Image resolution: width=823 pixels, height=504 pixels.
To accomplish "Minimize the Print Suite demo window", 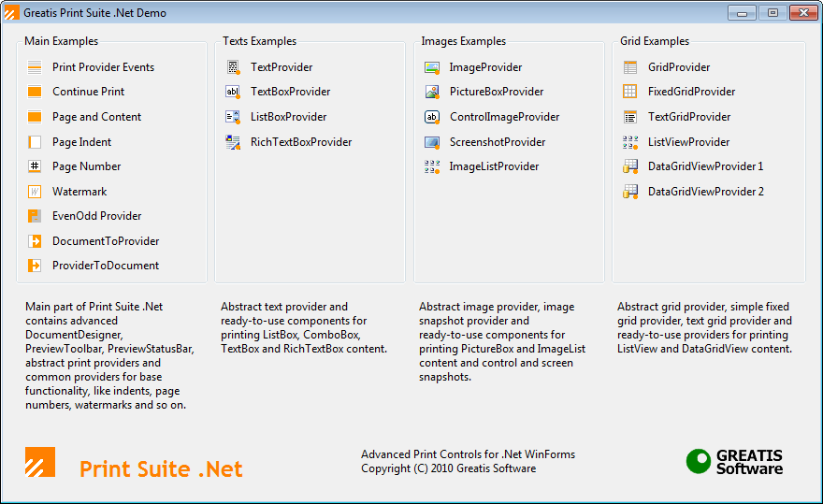I will pyautogui.click(x=743, y=13).
